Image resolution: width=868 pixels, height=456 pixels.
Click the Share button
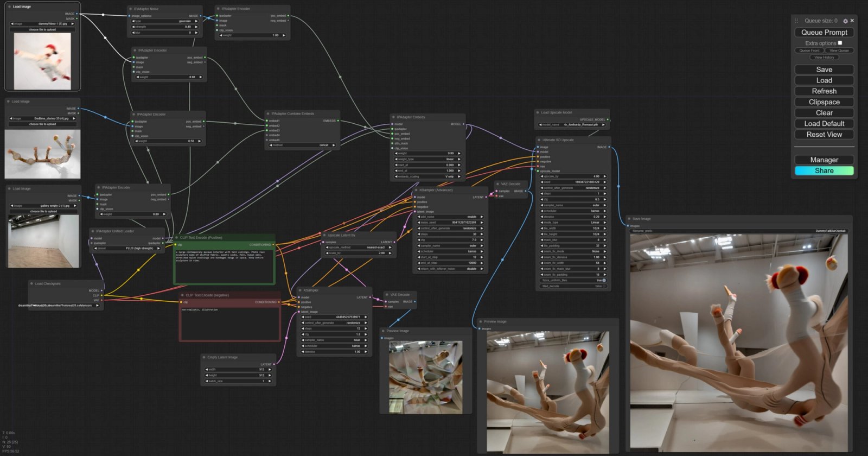coord(824,170)
